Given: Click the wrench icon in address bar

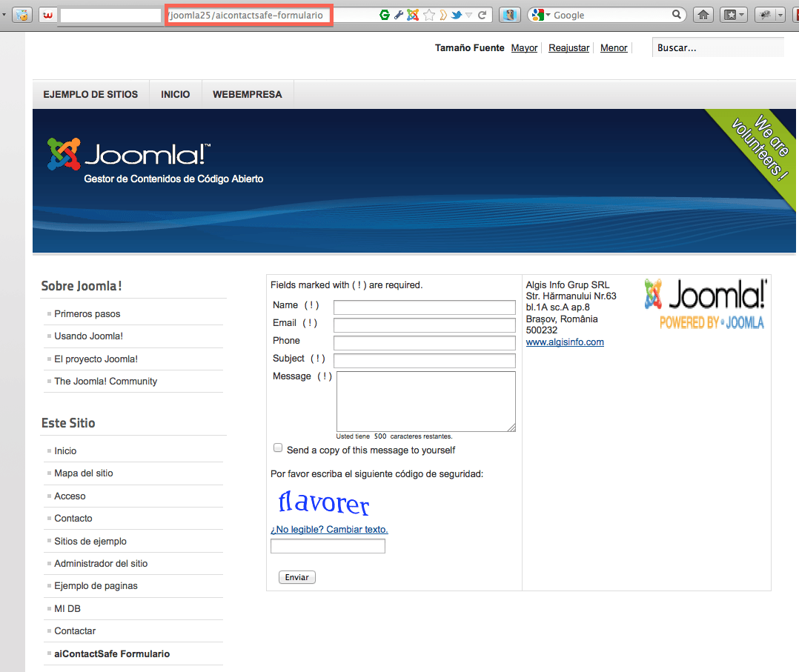Looking at the screenshot, I should [399, 16].
